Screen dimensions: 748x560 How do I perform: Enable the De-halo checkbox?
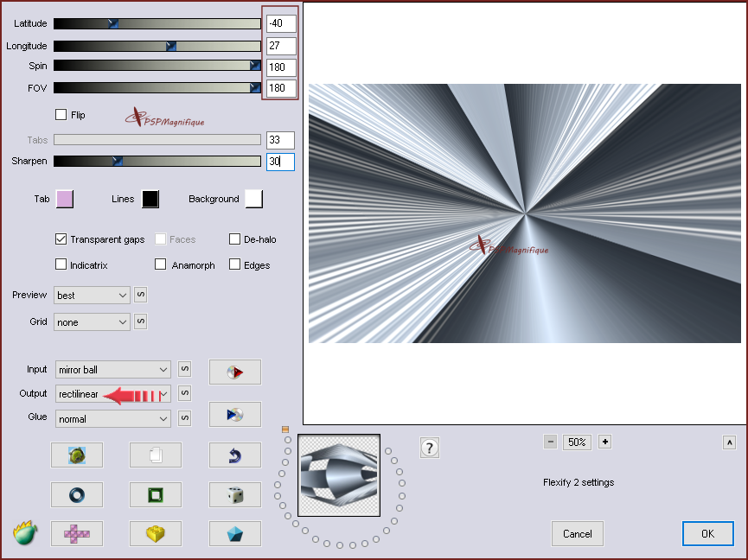(235, 239)
